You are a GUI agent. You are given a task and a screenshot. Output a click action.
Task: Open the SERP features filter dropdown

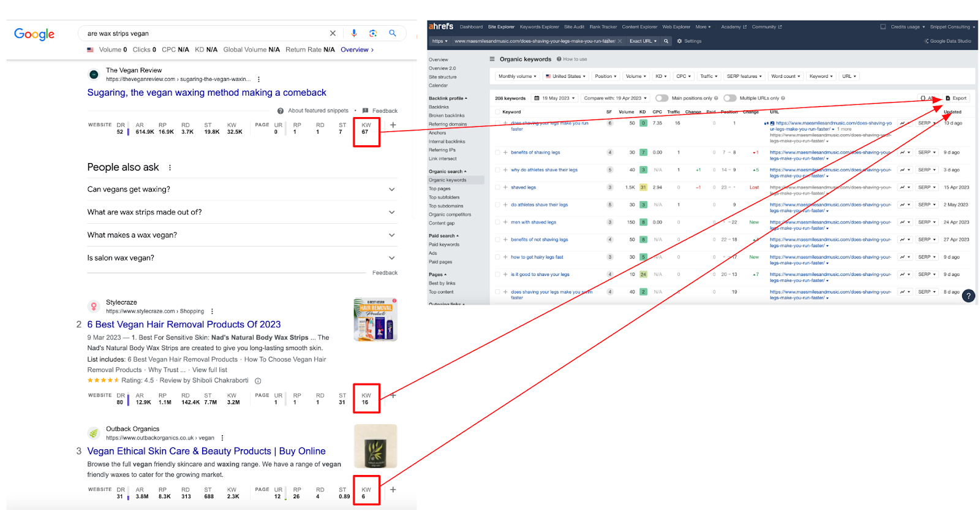[744, 77]
